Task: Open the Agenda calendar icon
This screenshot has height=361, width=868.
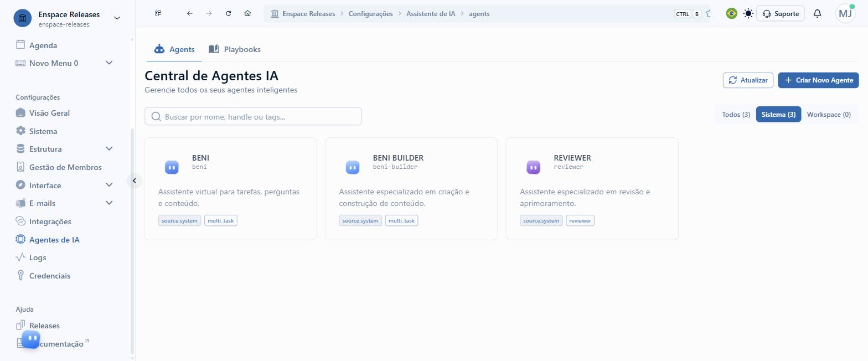Action: (x=20, y=45)
